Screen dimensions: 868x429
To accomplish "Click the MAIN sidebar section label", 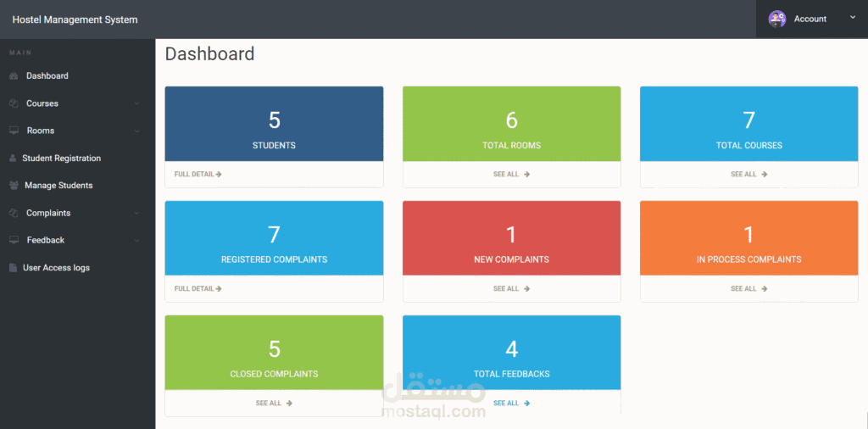I will 20,53.
